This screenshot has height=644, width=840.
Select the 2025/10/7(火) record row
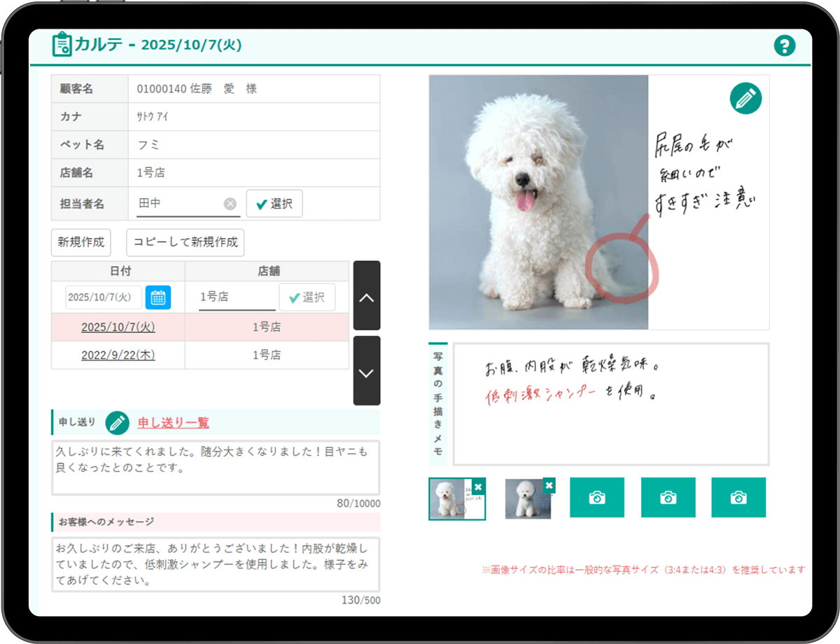tap(118, 327)
